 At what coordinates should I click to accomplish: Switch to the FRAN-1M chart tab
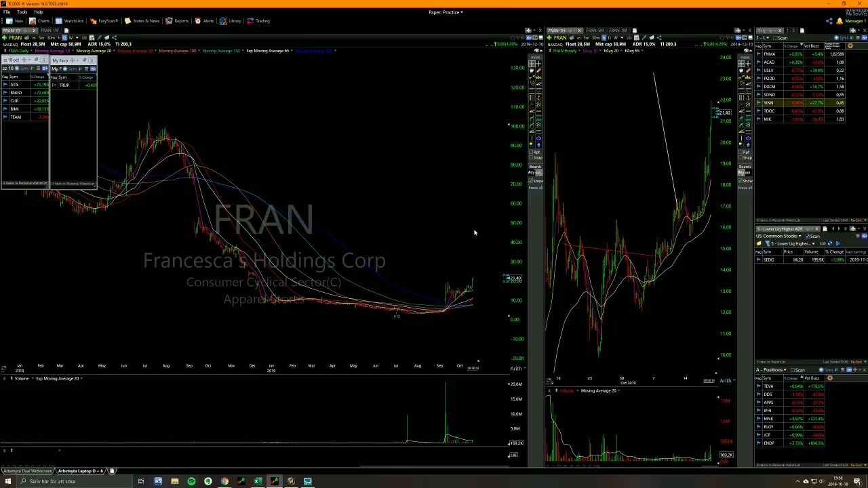(x=618, y=30)
